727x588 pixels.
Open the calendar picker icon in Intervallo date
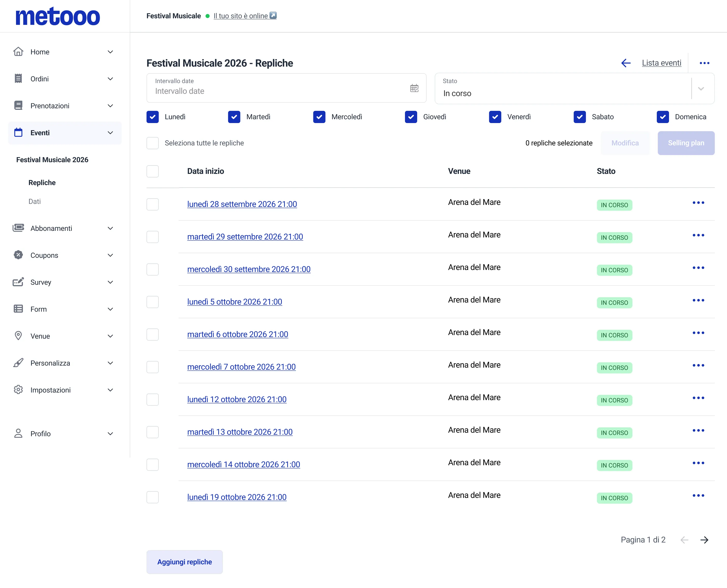click(414, 88)
